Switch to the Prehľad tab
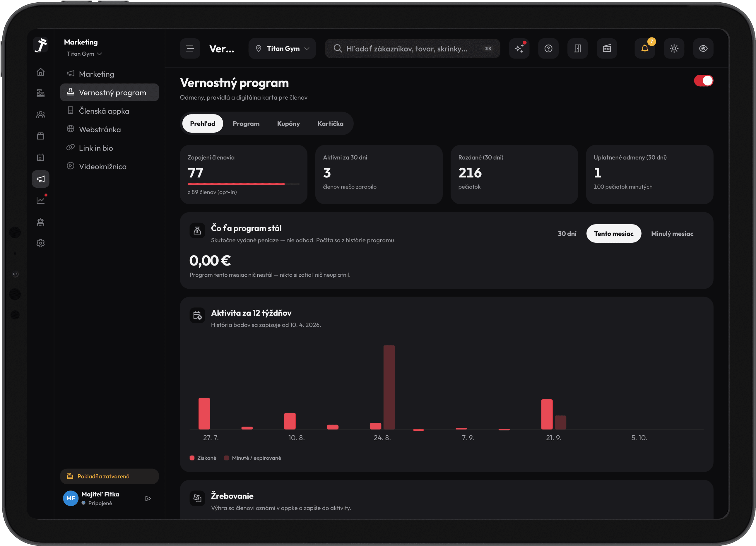 [x=203, y=124]
